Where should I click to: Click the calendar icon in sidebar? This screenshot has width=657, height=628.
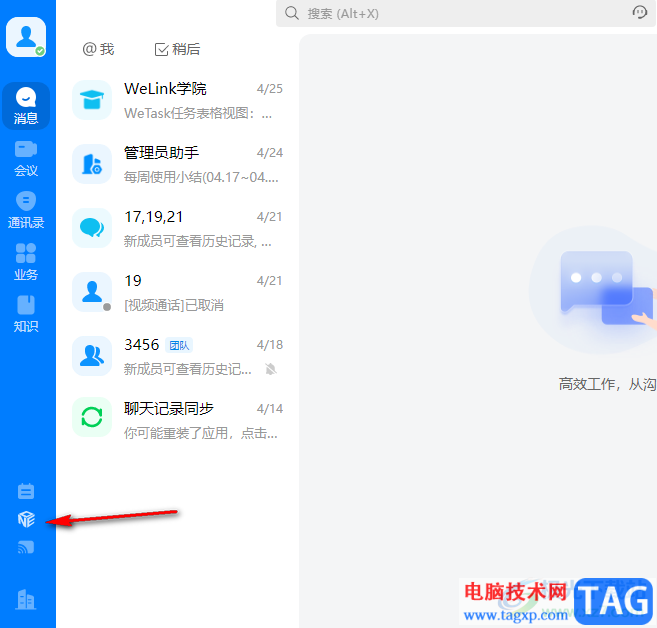click(x=26, y=491)
